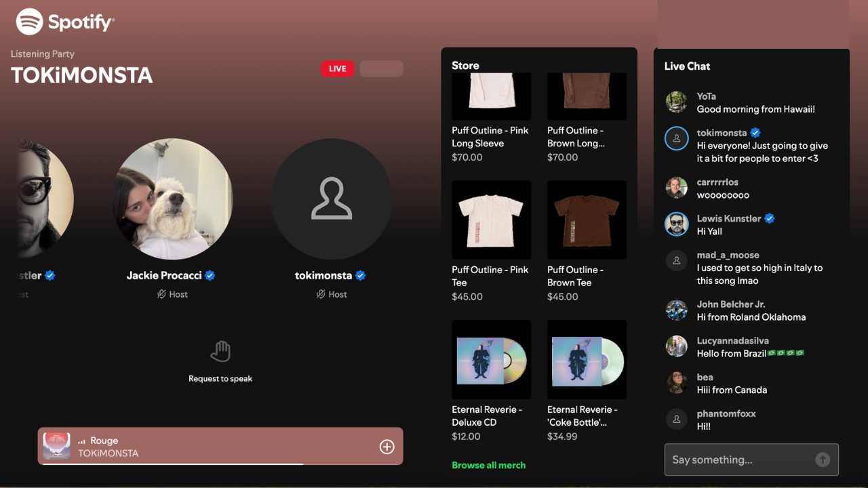This screenshot has width=868, height=488.
Task: Click mad_a_moose username in chat
Action: click(728, 255)
